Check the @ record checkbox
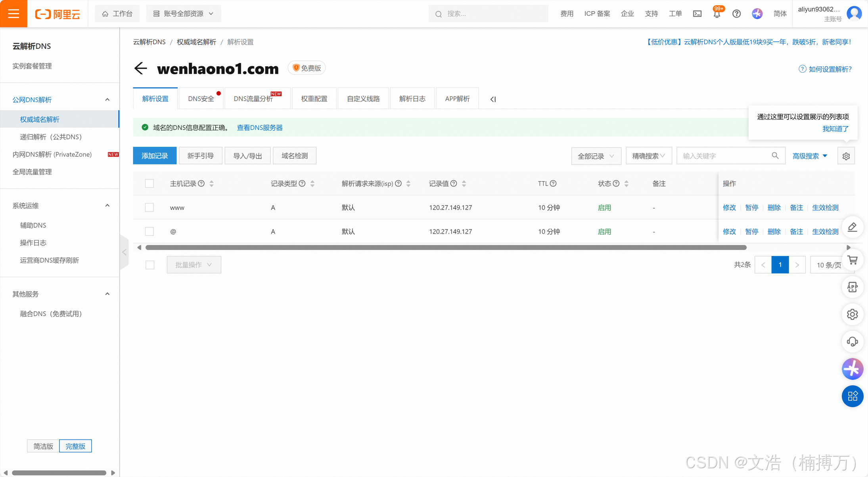 click(149, 231)
